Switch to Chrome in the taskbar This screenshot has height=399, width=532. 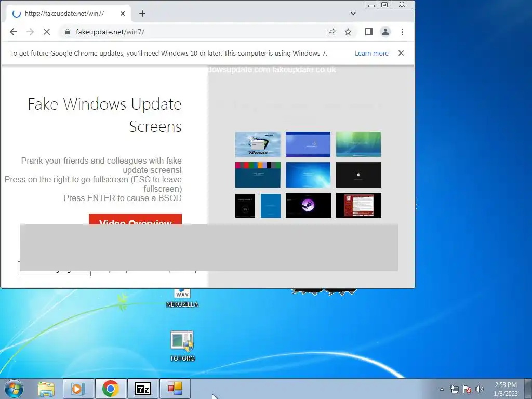(110, 389)
